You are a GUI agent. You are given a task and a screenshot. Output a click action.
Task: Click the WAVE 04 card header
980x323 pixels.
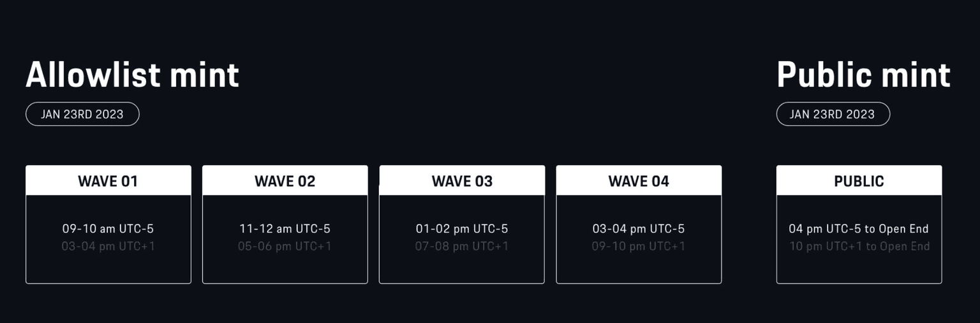point(639,181)
